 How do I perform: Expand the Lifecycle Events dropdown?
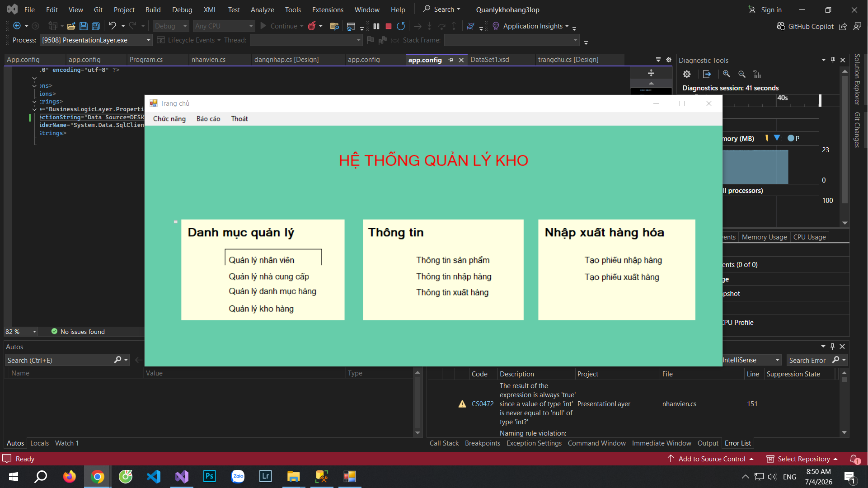pos(189,40)
